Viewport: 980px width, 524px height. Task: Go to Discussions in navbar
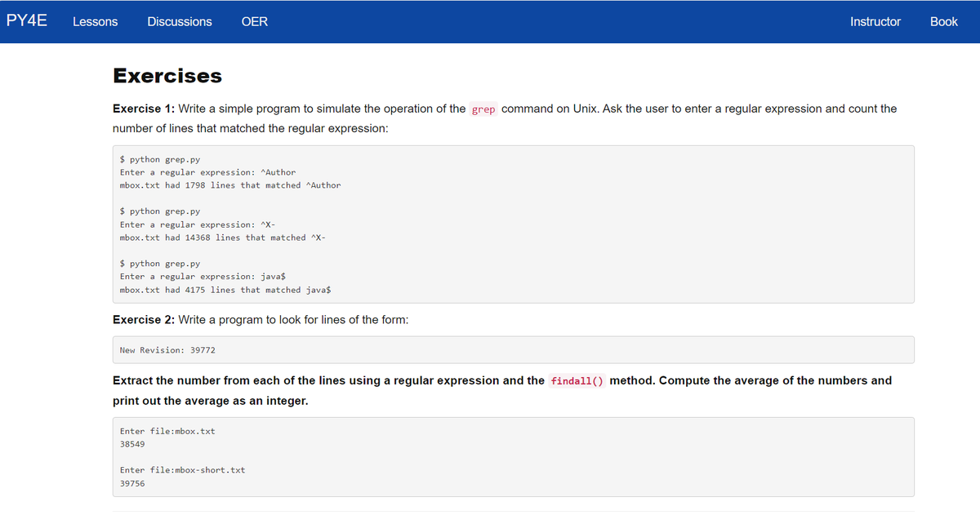pyautogui.click(x=180, y=22)
